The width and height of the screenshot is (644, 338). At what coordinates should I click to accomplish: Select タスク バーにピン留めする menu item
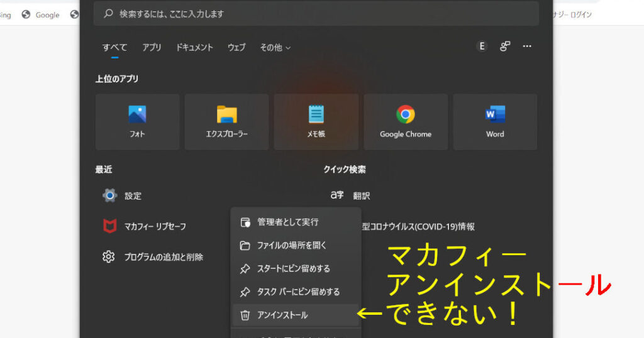pos(298,292)
